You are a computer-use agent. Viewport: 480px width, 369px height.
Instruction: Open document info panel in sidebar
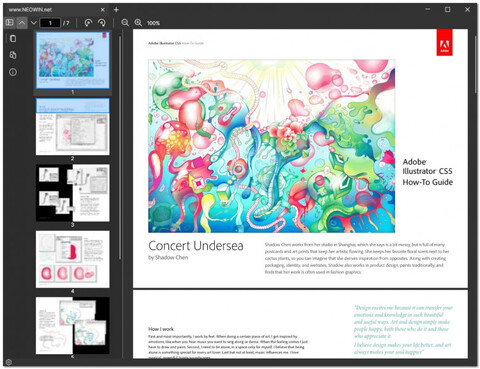pos(13,72)
